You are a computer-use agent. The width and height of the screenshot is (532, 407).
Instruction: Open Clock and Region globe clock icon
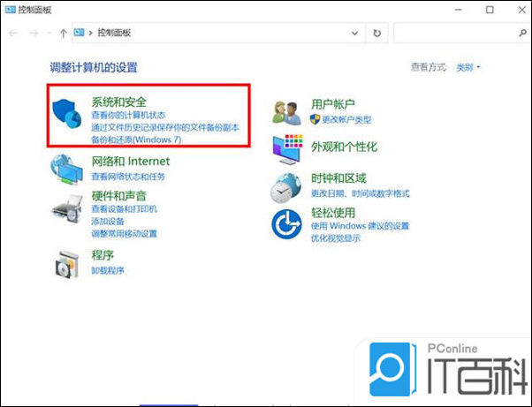[x=285, y=188]
